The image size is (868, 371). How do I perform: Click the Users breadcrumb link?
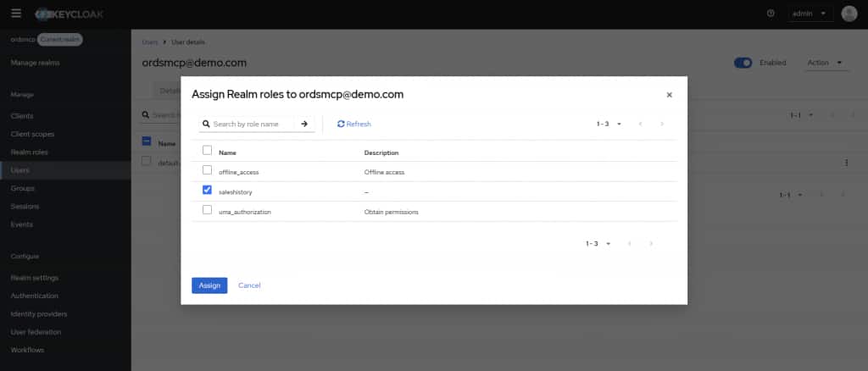tap(149, 42)
